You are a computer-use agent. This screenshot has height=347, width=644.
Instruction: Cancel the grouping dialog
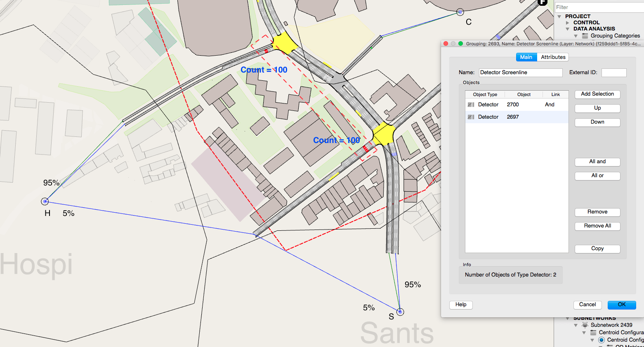[587, 305]
